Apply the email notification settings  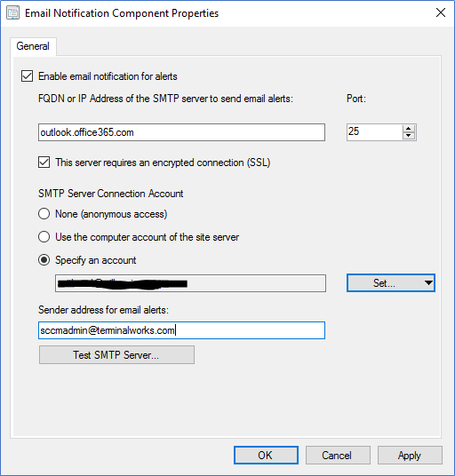tap(410, 455)
